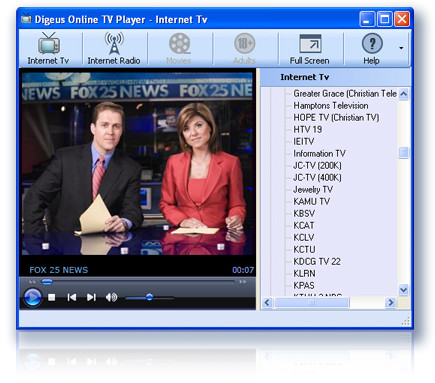Open Help from the toolbar

[372, 48]
